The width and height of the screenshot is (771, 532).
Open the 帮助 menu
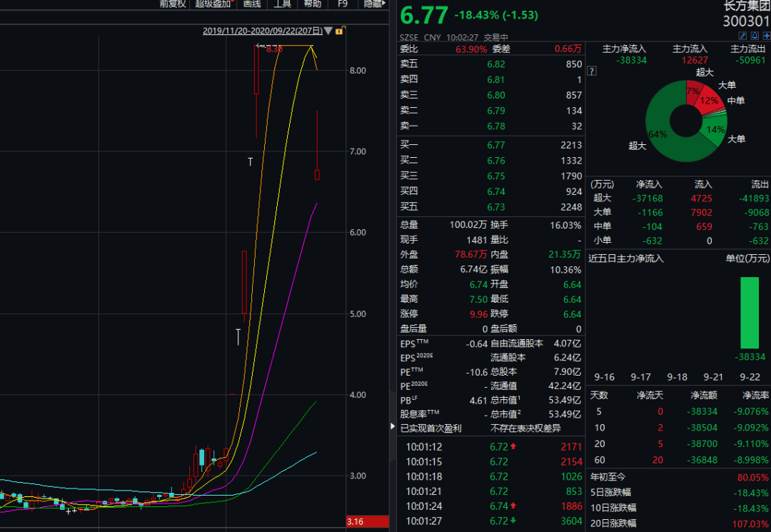coord(312,4)
